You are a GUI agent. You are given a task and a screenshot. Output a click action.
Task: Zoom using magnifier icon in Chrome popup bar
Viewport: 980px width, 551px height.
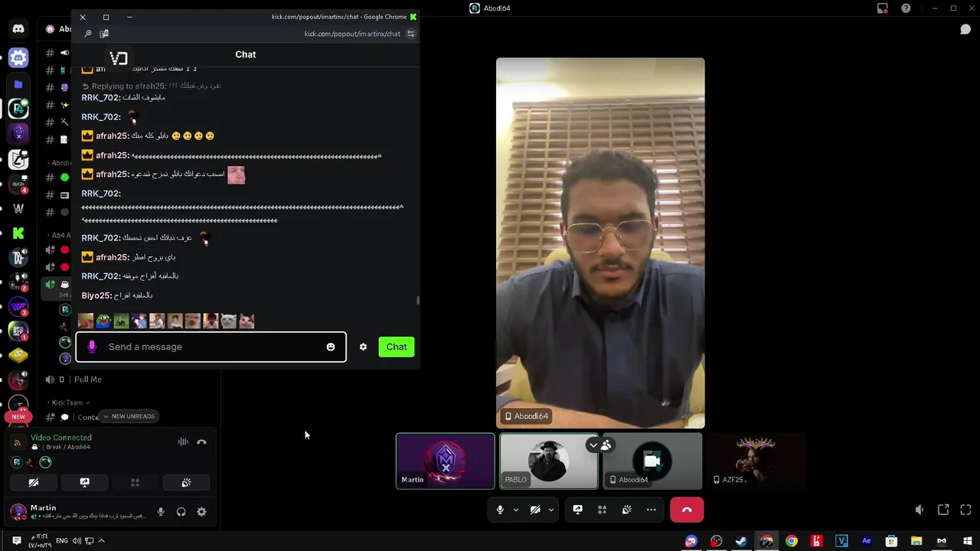coord(87,34)
